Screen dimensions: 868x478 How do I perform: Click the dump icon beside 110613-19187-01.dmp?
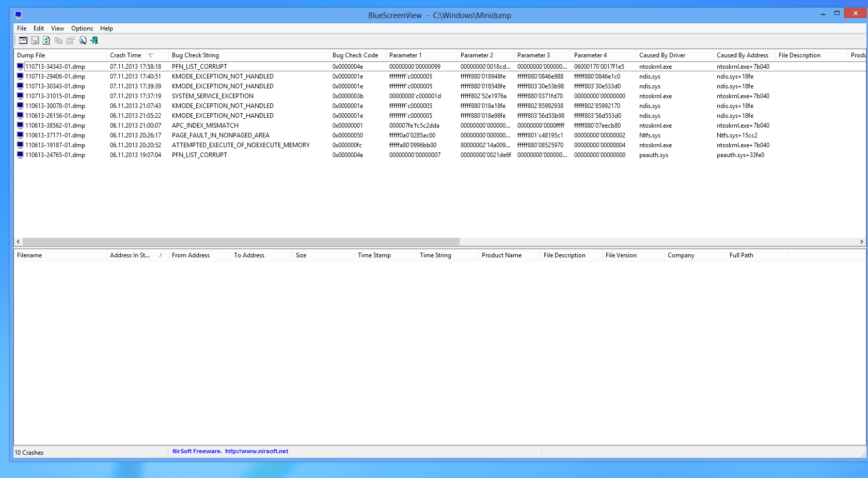coord(20,145)
